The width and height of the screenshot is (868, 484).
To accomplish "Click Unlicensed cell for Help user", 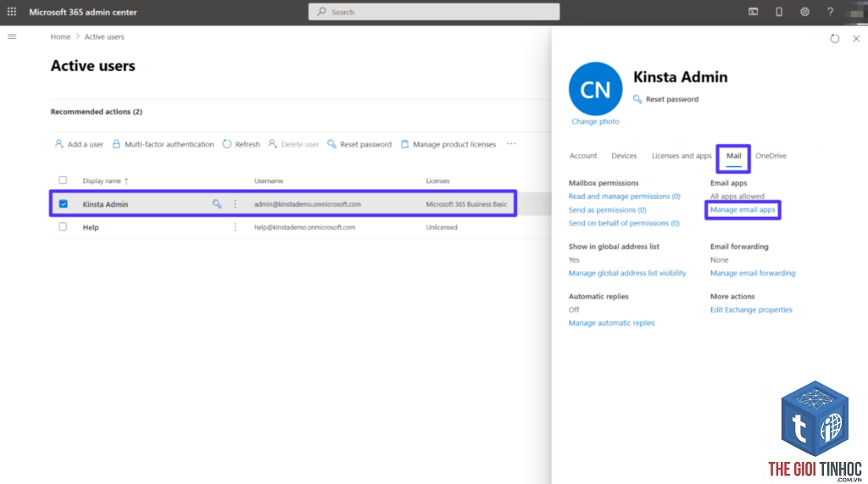I will pos(441,227).
